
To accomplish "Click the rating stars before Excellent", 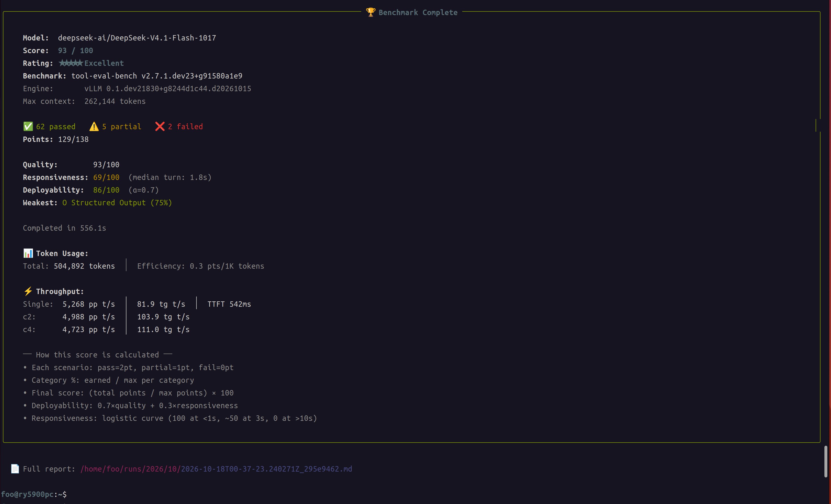I will coord(71,63).
